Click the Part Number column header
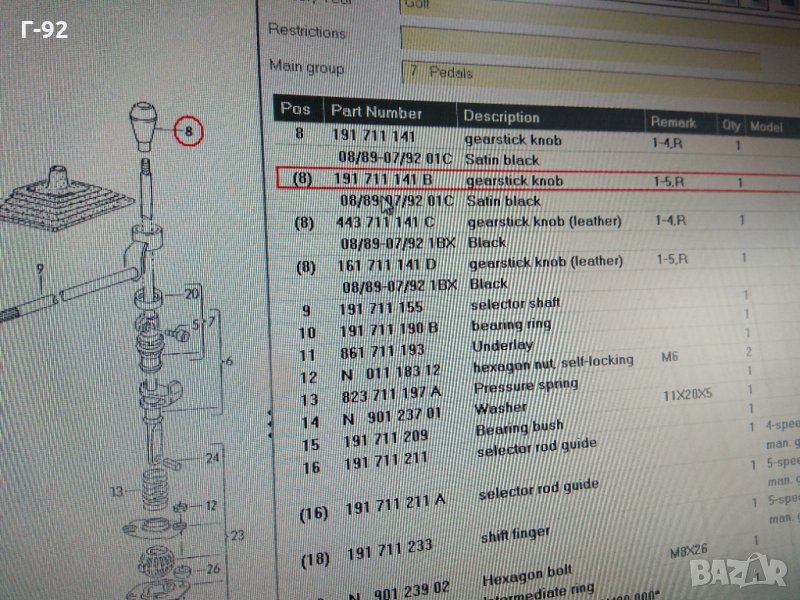800x600 pixels. click(x=377, y=113)
